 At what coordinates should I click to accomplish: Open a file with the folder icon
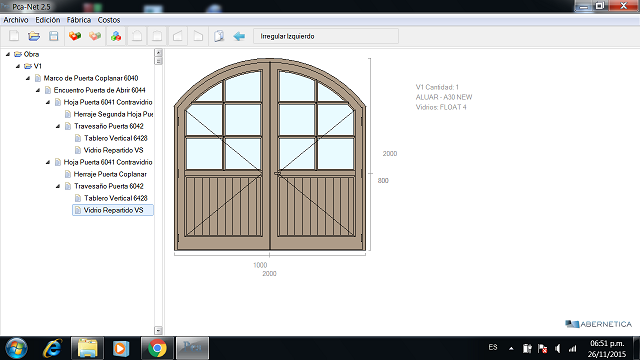[x=34, y=36]
